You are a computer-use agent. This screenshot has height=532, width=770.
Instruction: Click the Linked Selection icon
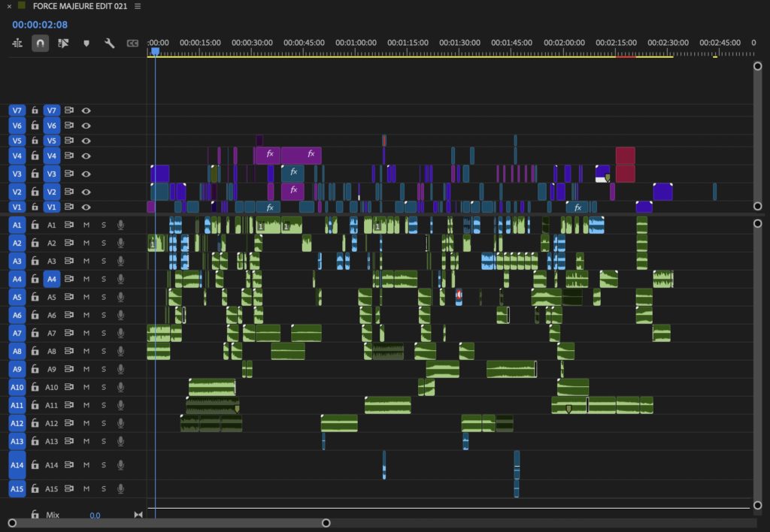pyautogui.click(x=63, y=43)
